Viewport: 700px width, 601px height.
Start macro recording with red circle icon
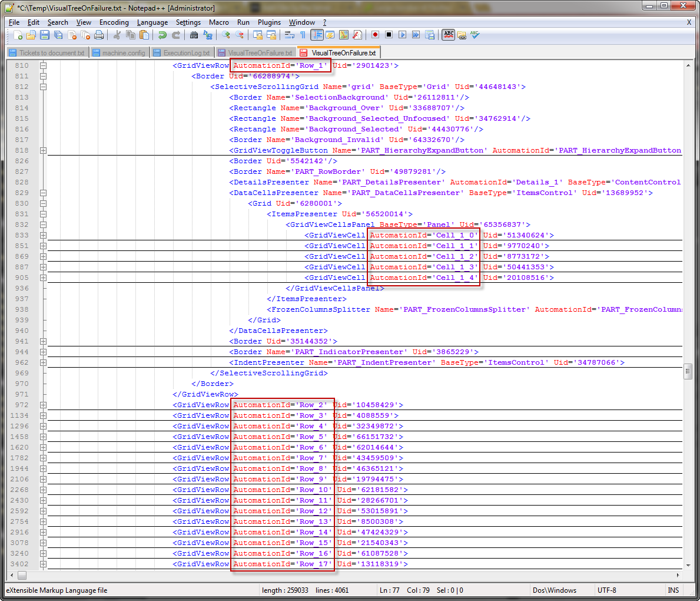[375, 35]
